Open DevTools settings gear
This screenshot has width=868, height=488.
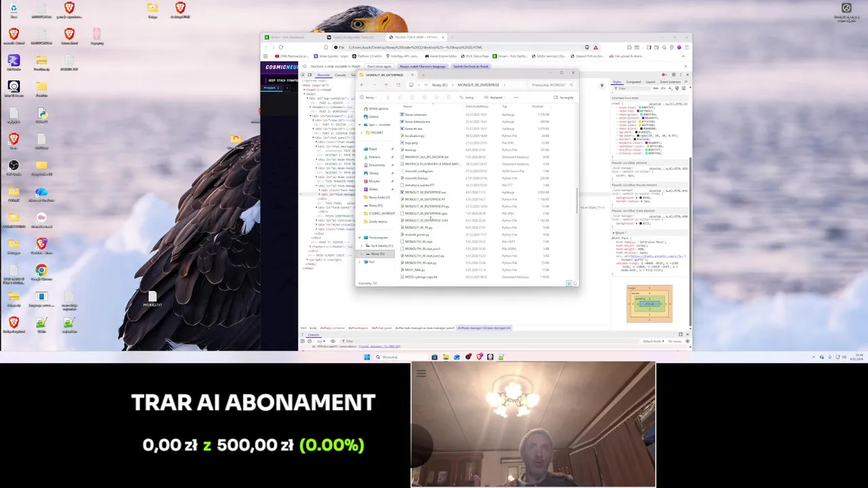673,75
